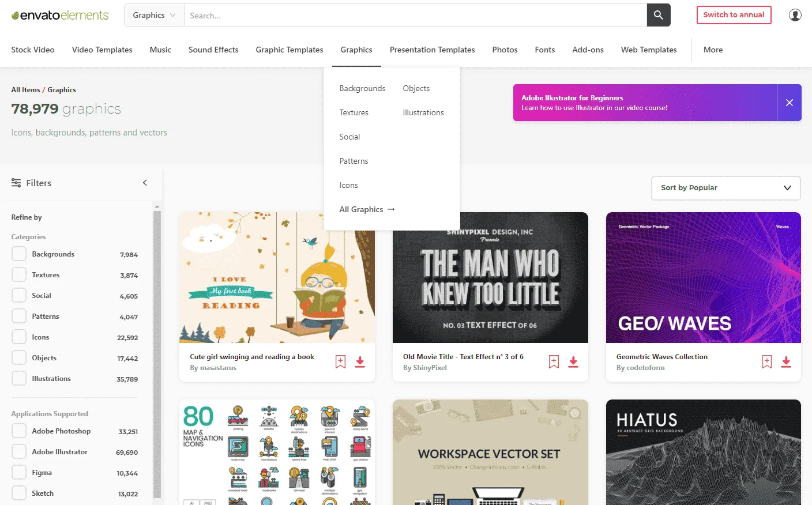The width and height of the screenshot is (812, 505).
Task: Open Video Templates in the navigation
Action: tap(102, 50)
